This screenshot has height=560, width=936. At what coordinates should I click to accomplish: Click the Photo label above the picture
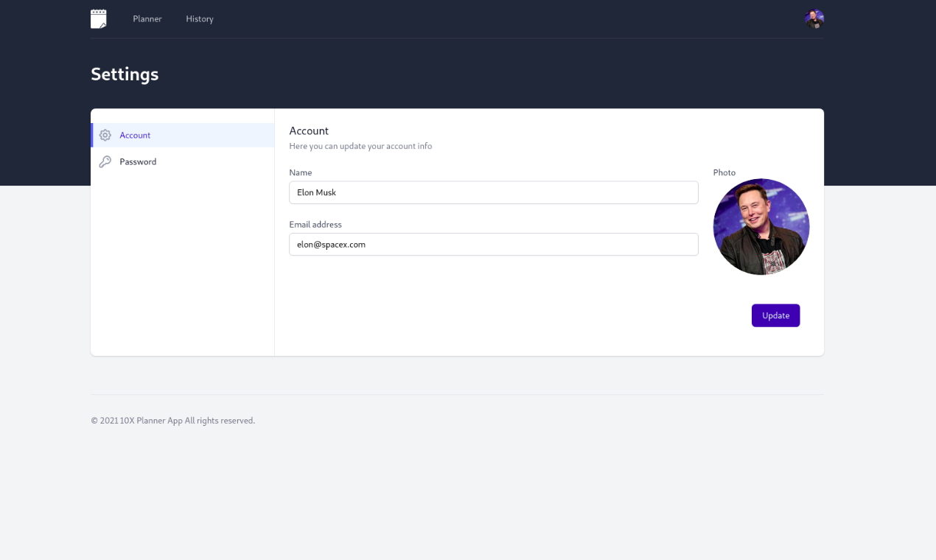point(724,172)
